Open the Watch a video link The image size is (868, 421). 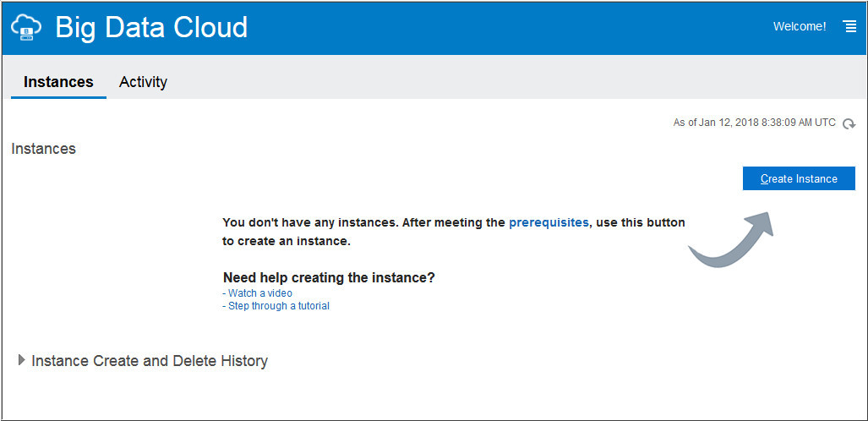259,293
